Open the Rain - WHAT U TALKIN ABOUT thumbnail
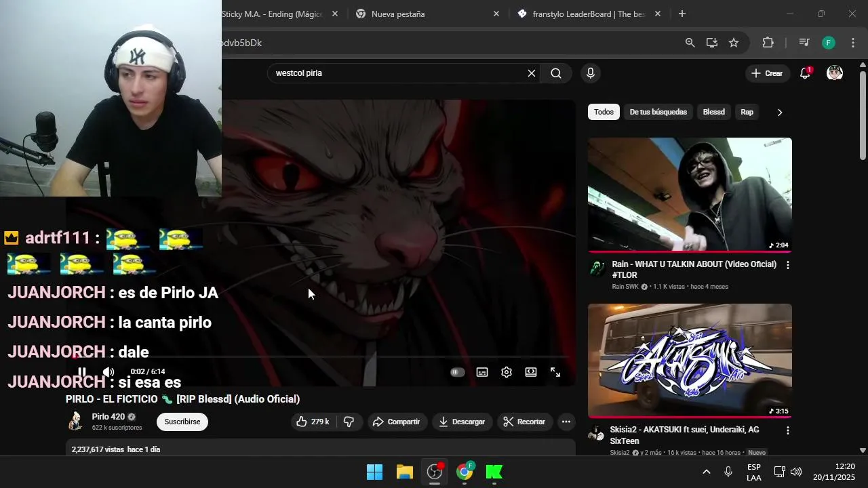Image resolution: width=868 pixels, height=488 pixels. pyautogui.click(x=690, y=195)
